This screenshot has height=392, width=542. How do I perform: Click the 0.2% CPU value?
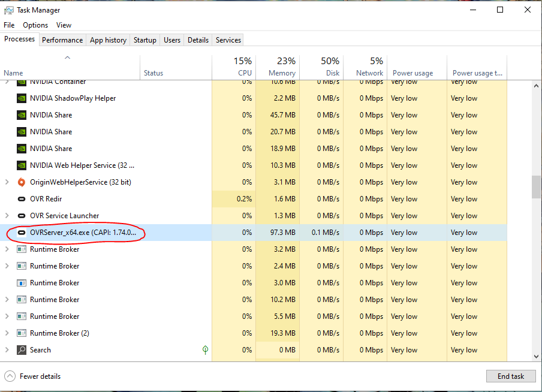[245, 199]
